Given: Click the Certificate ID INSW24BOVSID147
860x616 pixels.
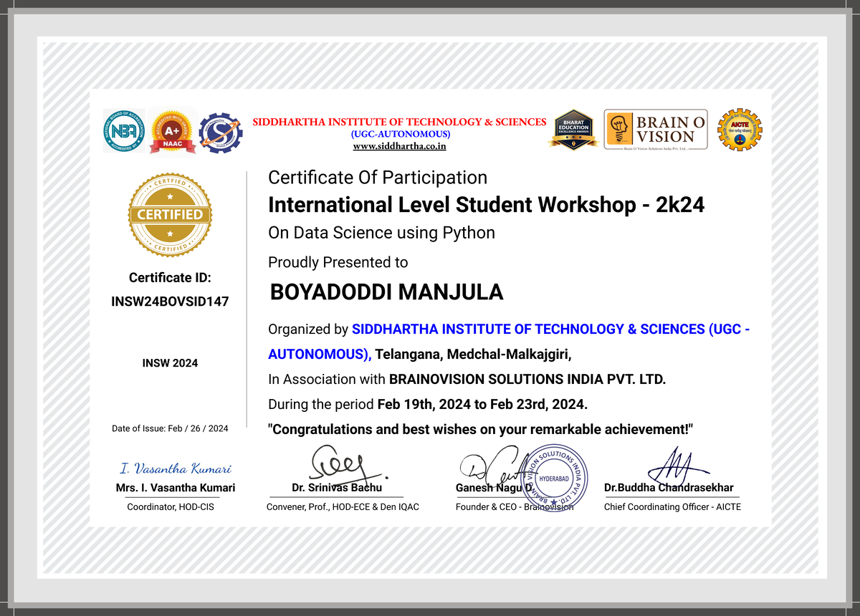Looking at the screenshot, I should coord(170,302).
